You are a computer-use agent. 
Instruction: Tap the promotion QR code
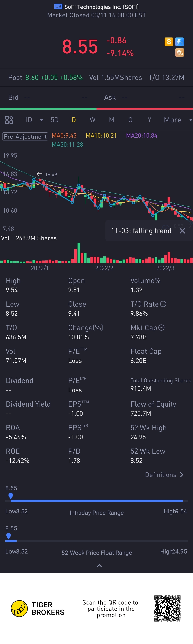167,608
